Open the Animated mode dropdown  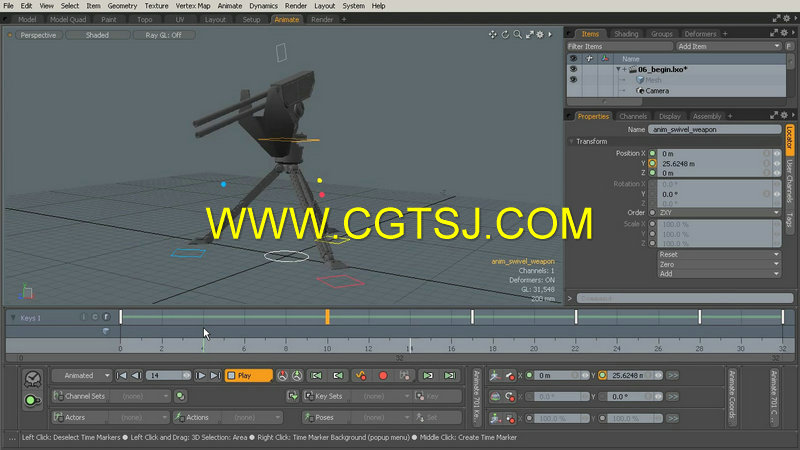pos(81,376)
